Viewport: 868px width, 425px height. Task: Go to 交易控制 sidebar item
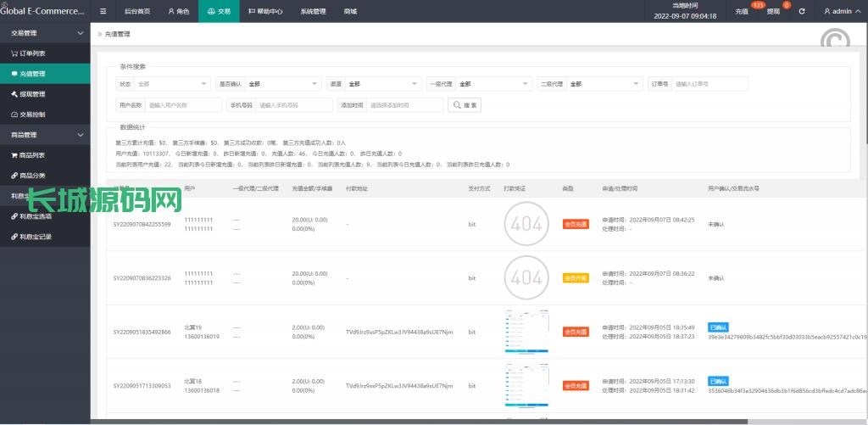click(x=34, y=115)
